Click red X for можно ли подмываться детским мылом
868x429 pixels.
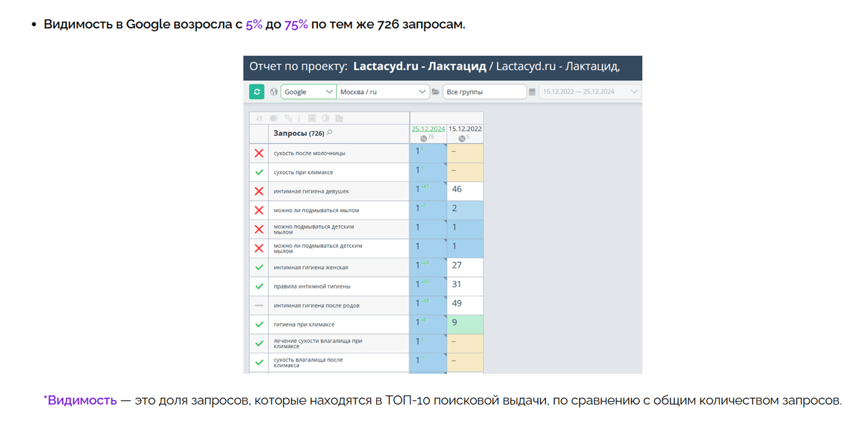coord(259,248)
